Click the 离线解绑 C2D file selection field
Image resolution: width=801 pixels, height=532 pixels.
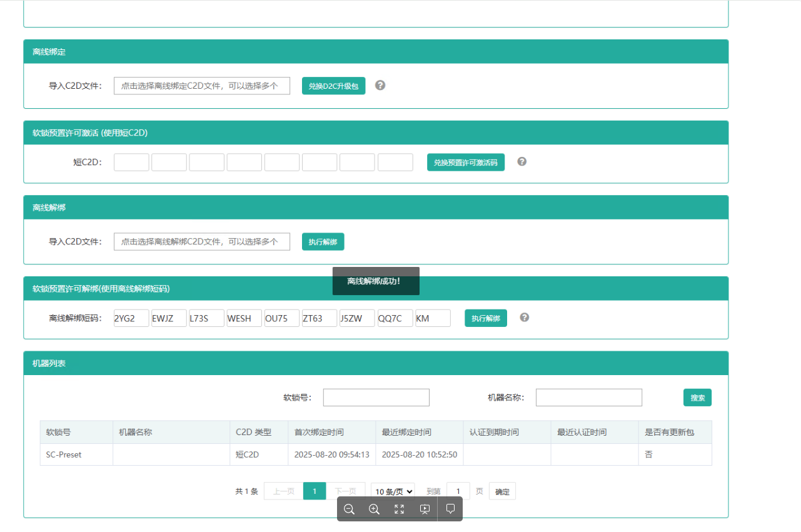[x=202, y=241]
